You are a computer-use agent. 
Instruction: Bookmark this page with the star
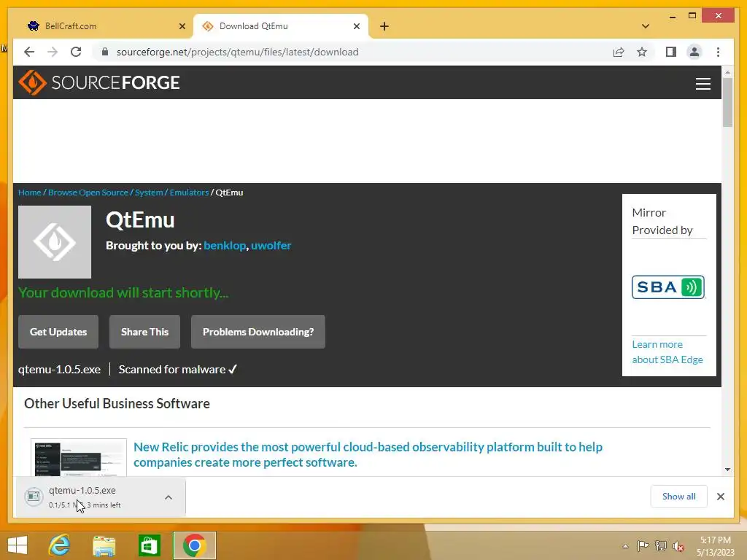point(642,52)
